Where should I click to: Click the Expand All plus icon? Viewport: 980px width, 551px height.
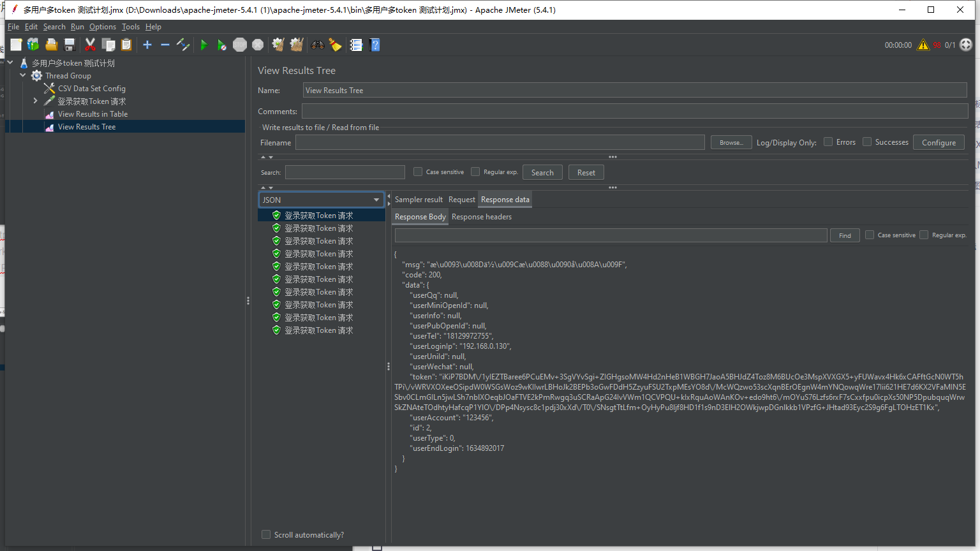coord(147,45)
